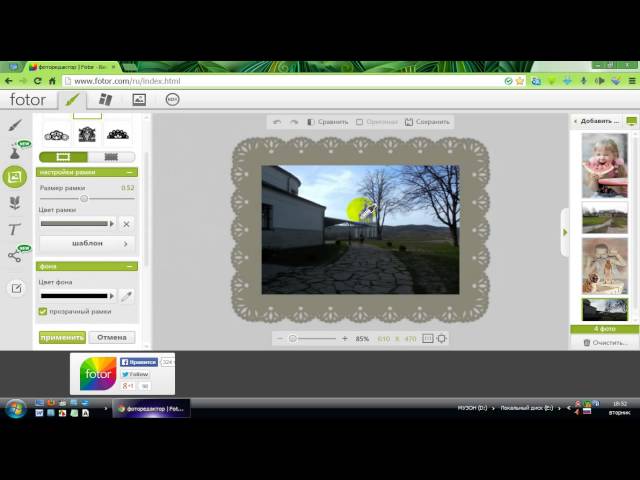This screenshot has height=480, width=640.
Task: Open the frames tool in sidebar
Action: click(15, 177)
